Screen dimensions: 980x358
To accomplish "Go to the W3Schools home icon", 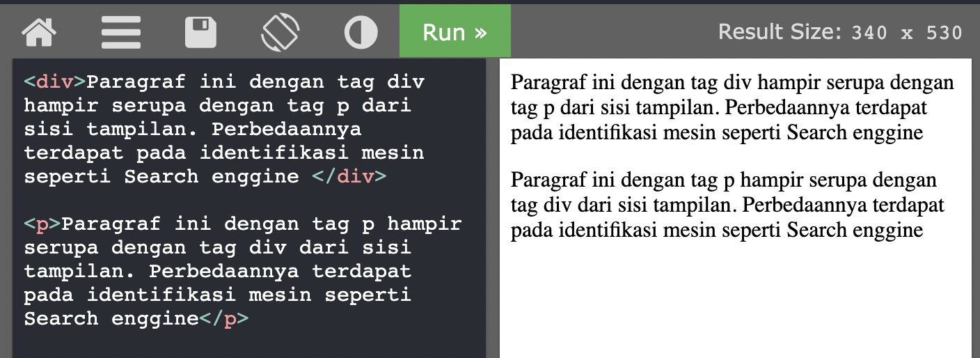I will 39,33.
